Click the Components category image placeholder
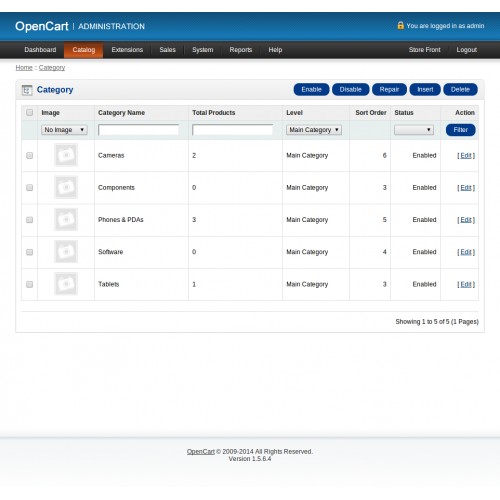The image size is (500, 500). tap(66, 187)
